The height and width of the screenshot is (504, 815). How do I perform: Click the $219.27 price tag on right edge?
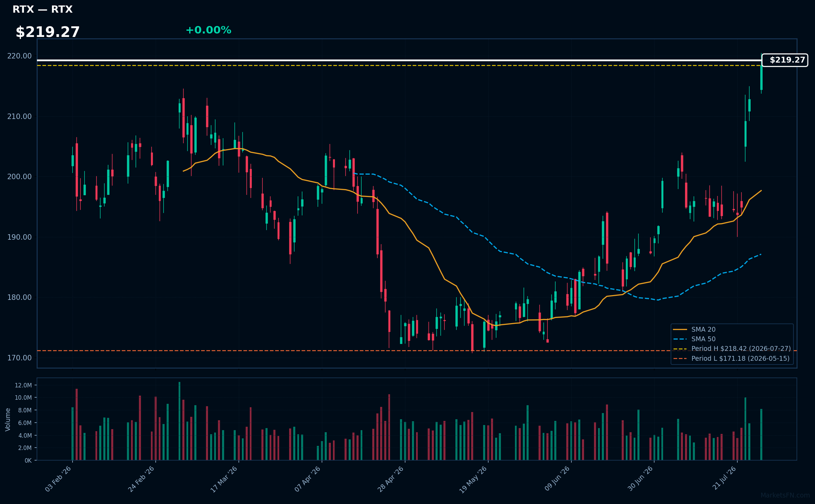click(785, 60)
